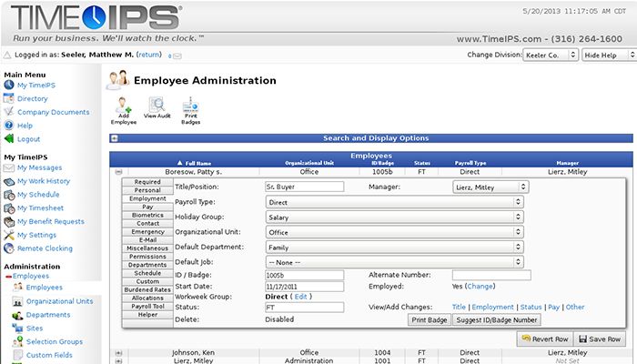
Task: Switch to the Permissions tab
Action: (x=147, y=257)
